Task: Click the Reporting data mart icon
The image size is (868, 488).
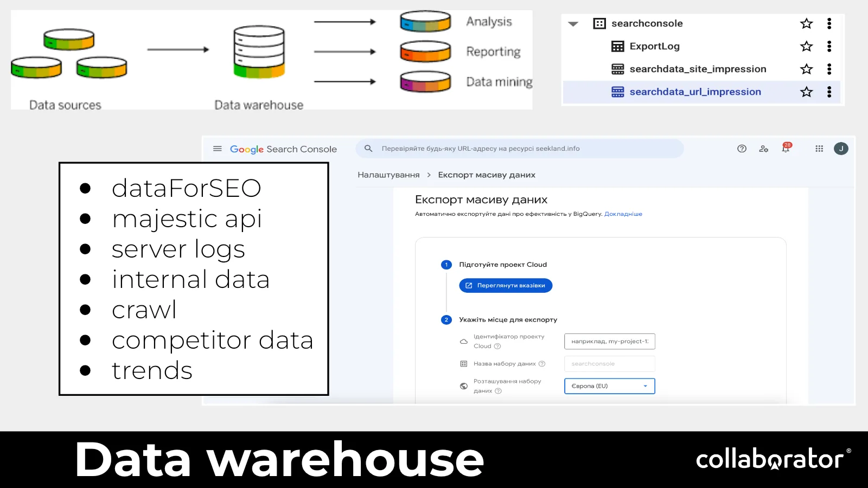Action: click(425, 52)
